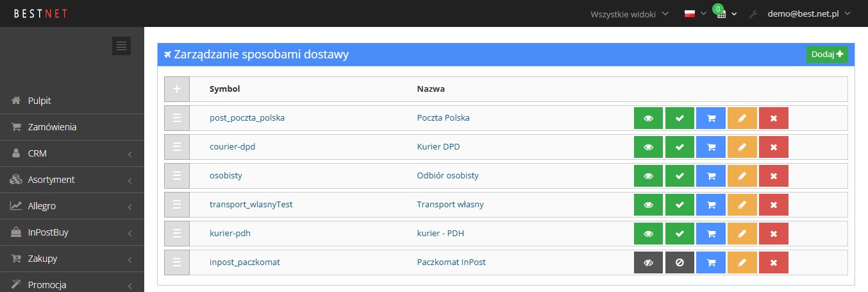Expand Asortyment sidebar submenu

[72, 180]
